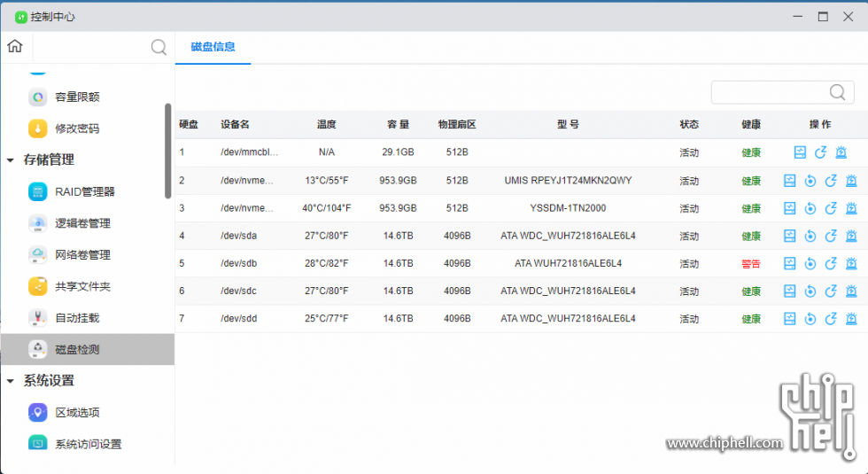
Task: Click the 25°C/77°F temperature cell
Action: tap(327, 318)
